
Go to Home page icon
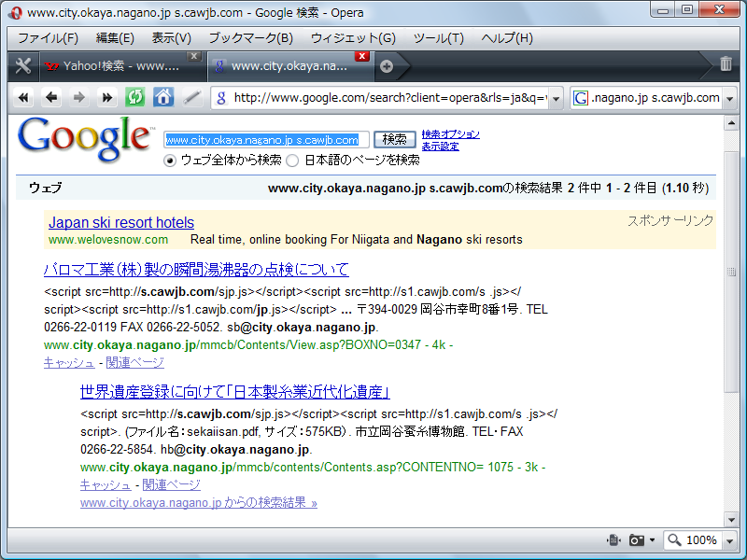coord(162,98)
